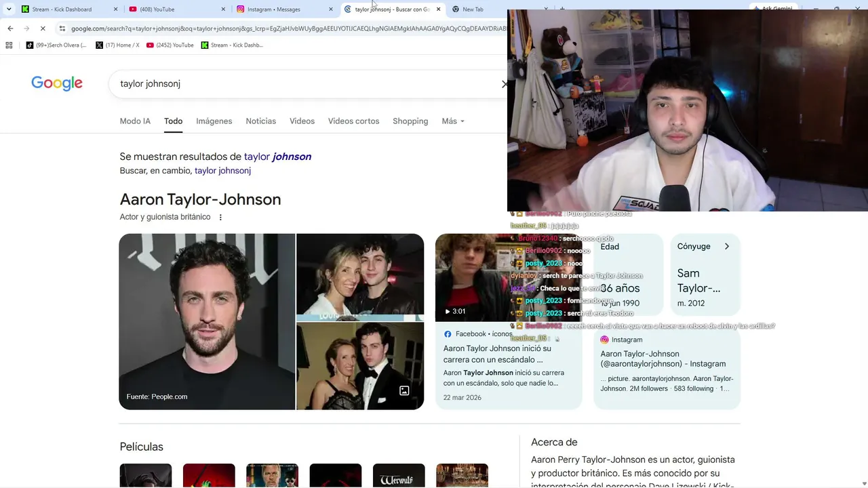Viewport: 868px width, 488px height.
Task: Open the @aarontaylorjohnson Instagram result
Action: 663,359
